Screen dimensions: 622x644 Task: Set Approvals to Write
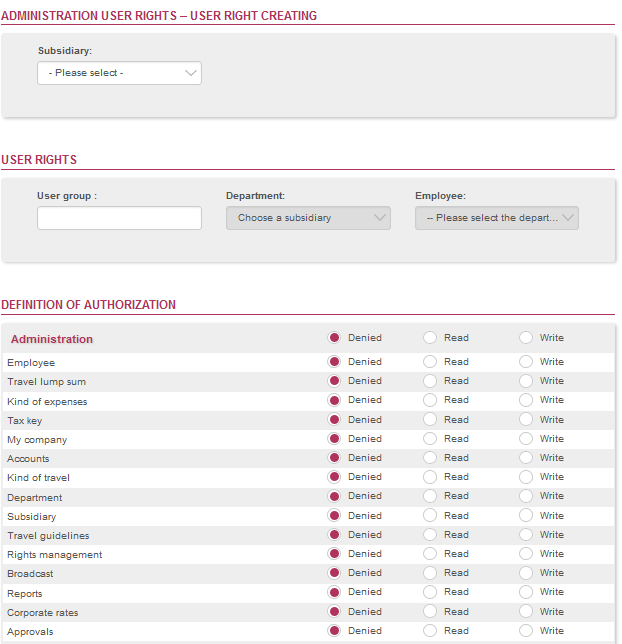tap(525, 630)
